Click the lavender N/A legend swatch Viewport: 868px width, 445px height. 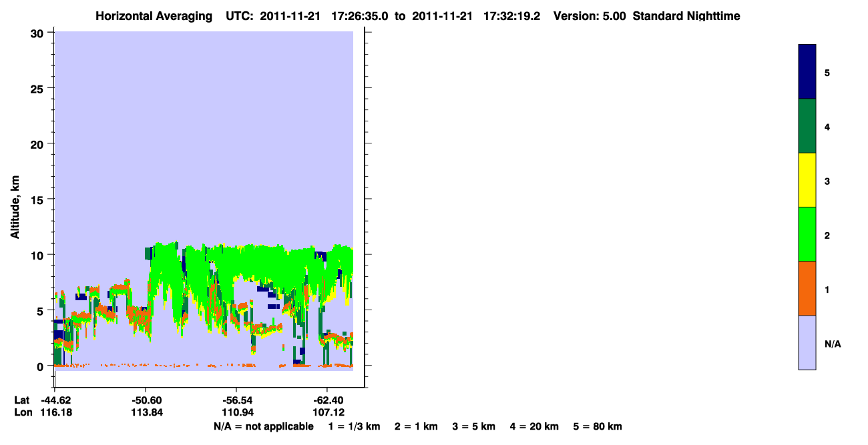807,342
